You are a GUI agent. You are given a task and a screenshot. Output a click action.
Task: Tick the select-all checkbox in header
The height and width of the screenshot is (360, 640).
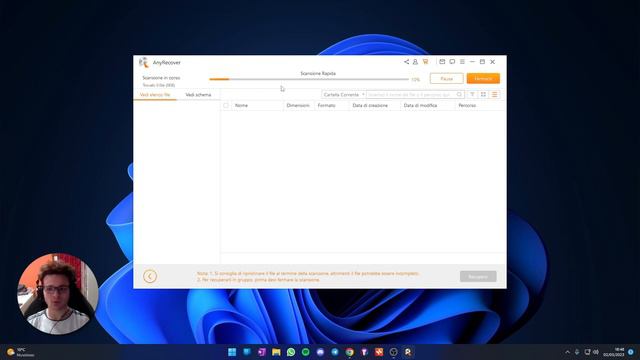point(226,105)
